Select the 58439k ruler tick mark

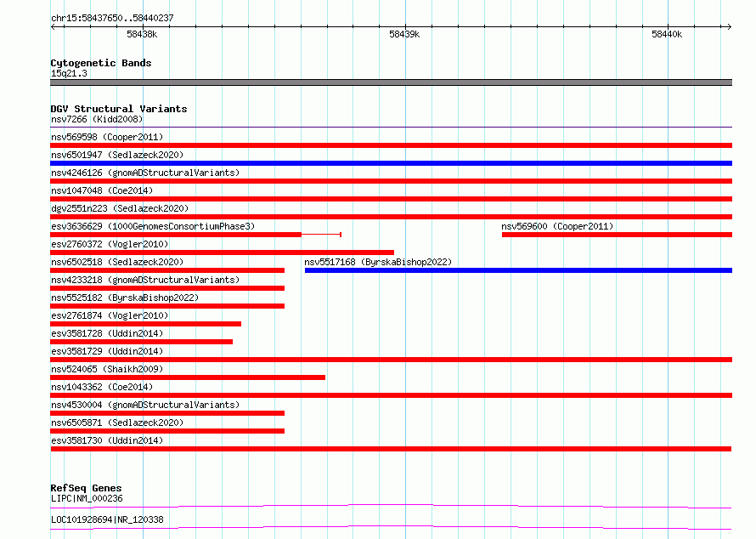tap(405, 26)
